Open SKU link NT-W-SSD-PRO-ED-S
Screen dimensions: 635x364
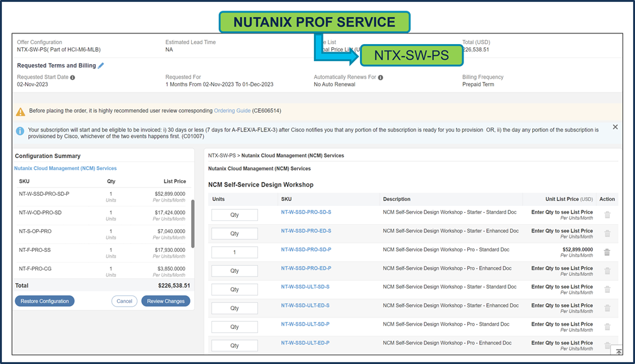tap(306, 231)
